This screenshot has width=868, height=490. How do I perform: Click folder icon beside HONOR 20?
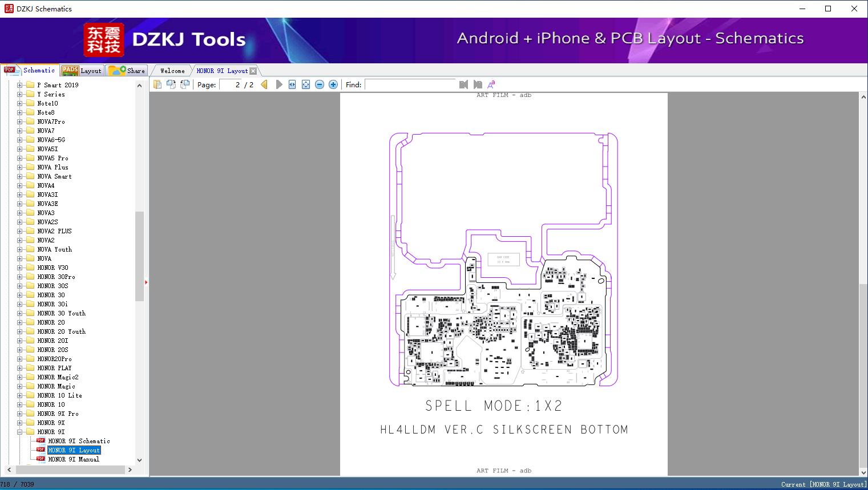[30, 322]
